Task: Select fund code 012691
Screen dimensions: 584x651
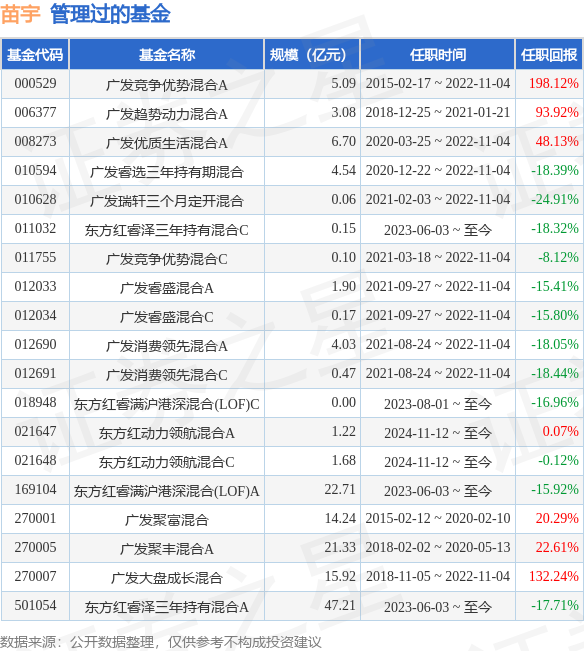Action: (35, 374)
